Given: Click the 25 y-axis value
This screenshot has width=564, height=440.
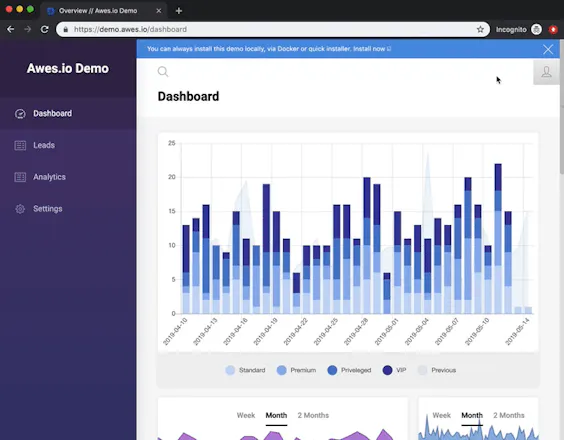Looking at the screenshot, I should click(172, 143).
